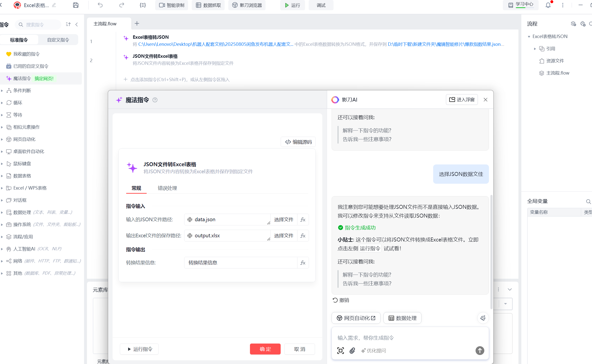This screenshot has height=364, width=592.
Task: Expand the 引用 tree node
Action: pyautogui.click(x=535, y=49)
